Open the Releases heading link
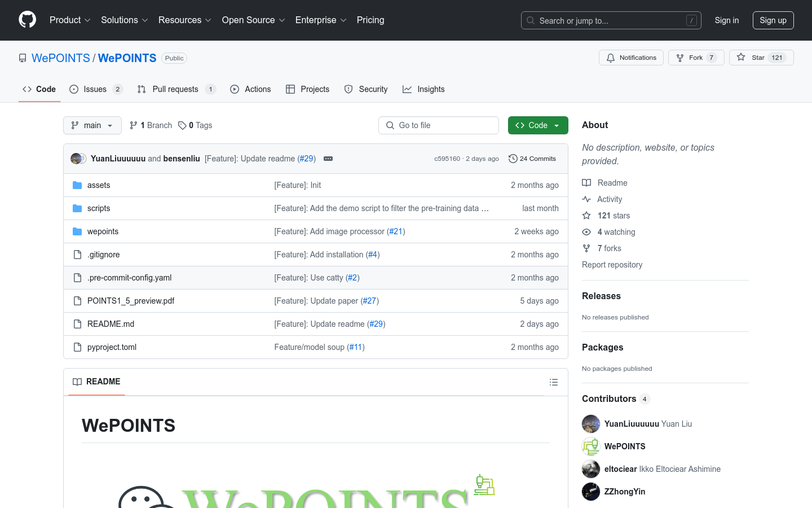Viewport: 812px width, 508px height. click(x=601, y=296)
